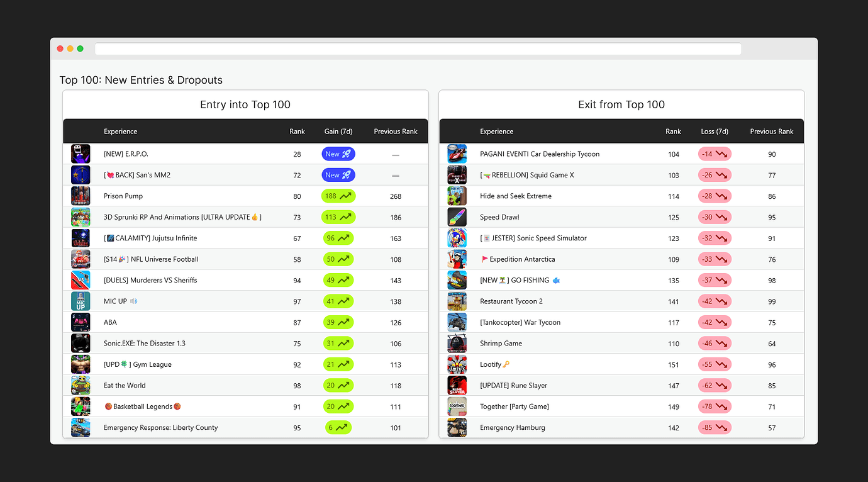Image resolution: width=868 pixels, height=482 pixels.
Task: Click the -85 loss badge for Emergency Hamburg
Action: [x=715, y=427]
